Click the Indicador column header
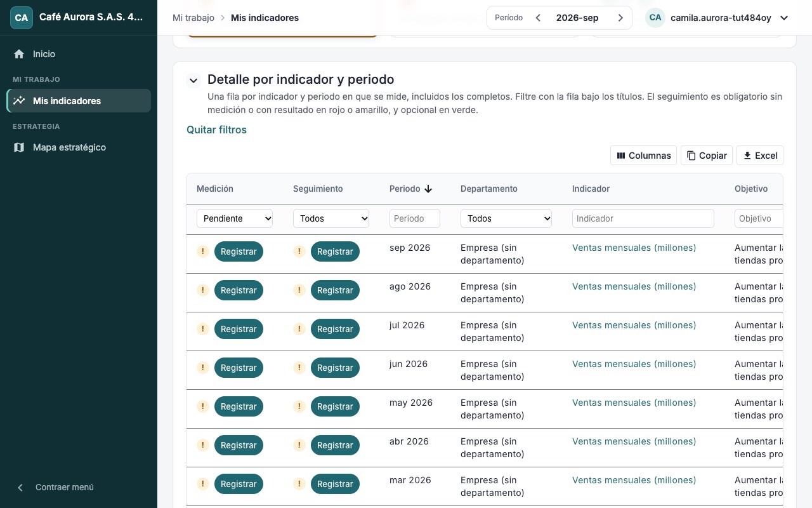Viewport: 812px width, 508px height. (x=591, y=189)
